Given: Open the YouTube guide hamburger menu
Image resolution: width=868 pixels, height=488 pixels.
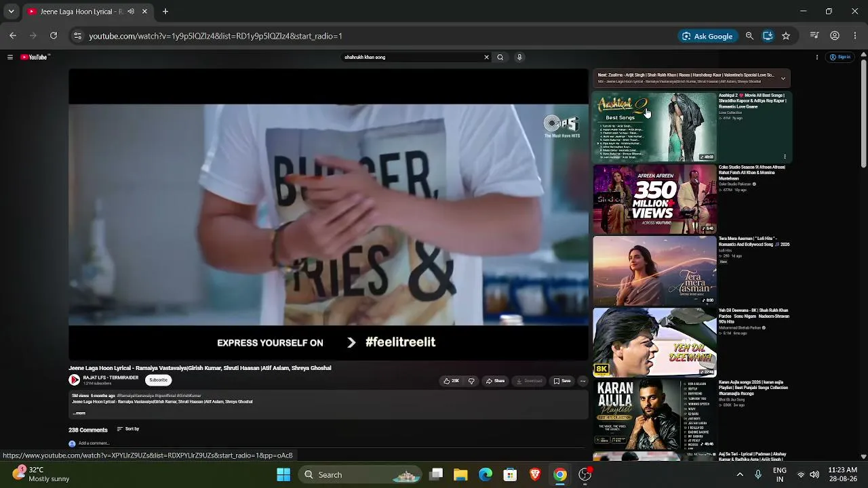Looking at the screenshot, I should point(10,58).
